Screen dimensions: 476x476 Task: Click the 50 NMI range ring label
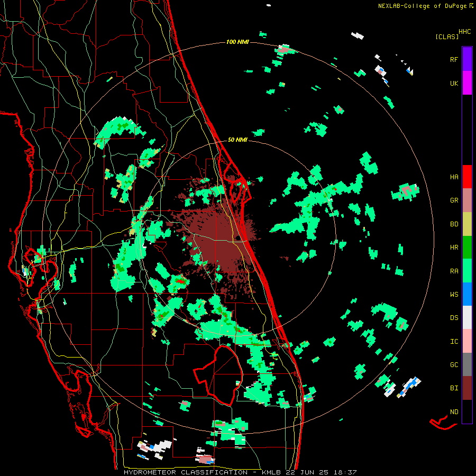point(237,140)
